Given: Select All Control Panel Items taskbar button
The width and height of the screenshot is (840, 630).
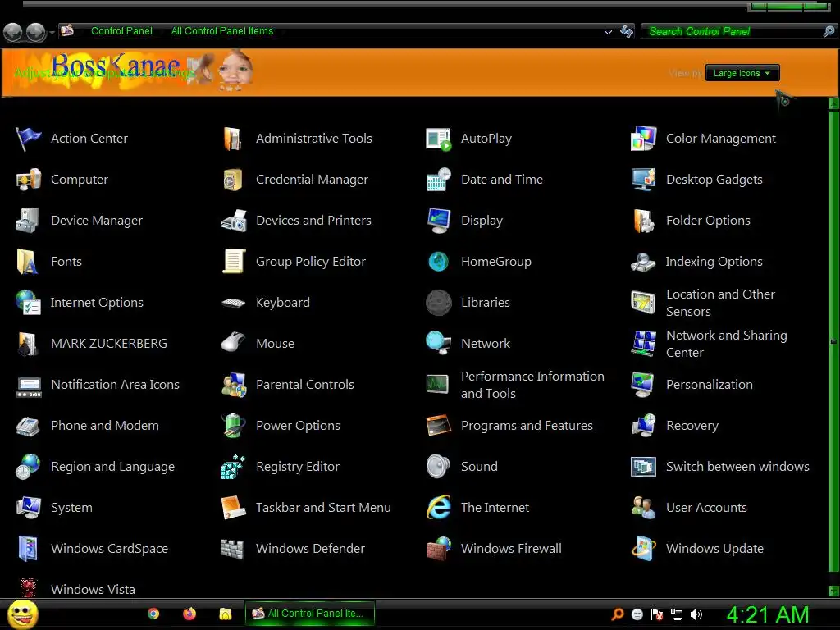Looking at the screenshot, I should (x=309, y=614).
